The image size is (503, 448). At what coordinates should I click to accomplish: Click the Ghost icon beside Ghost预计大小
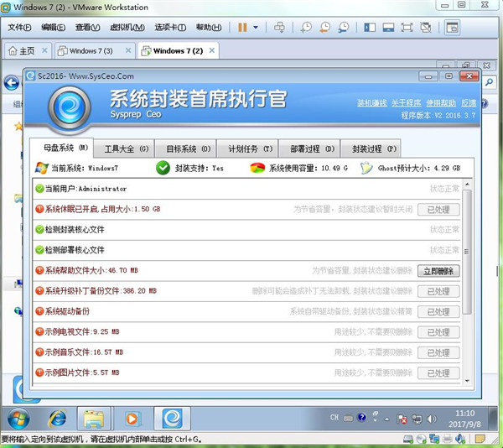coord(366,168)
